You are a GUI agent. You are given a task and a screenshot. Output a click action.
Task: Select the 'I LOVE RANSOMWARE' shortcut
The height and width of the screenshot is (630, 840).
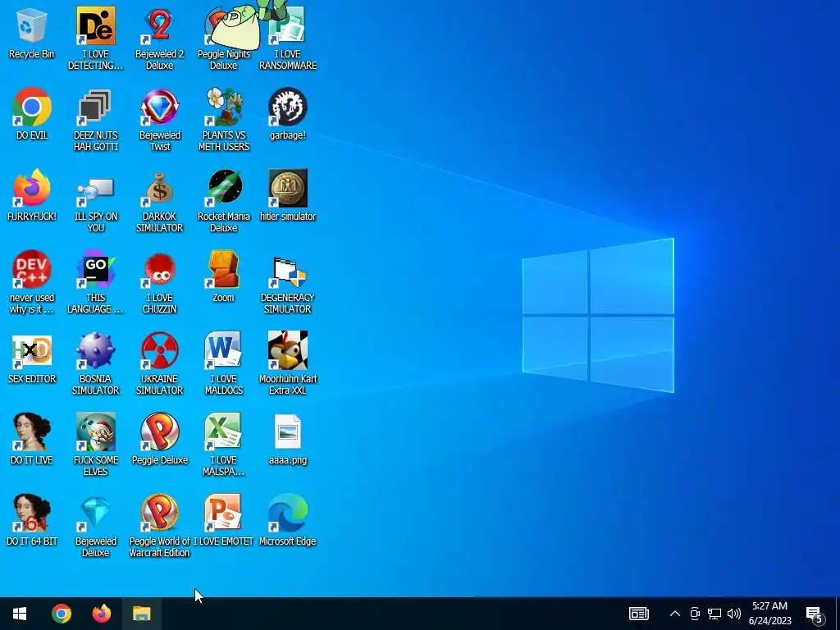pos(288,39)
